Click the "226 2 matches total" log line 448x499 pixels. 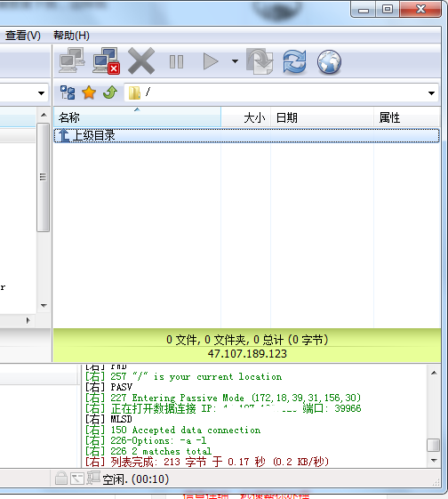click(148, 451)
